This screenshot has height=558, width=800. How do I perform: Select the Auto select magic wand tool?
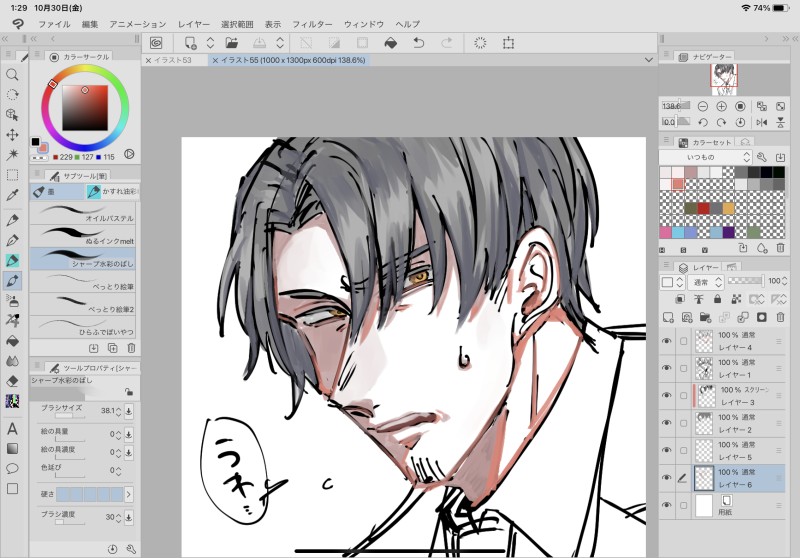point(12,154)
